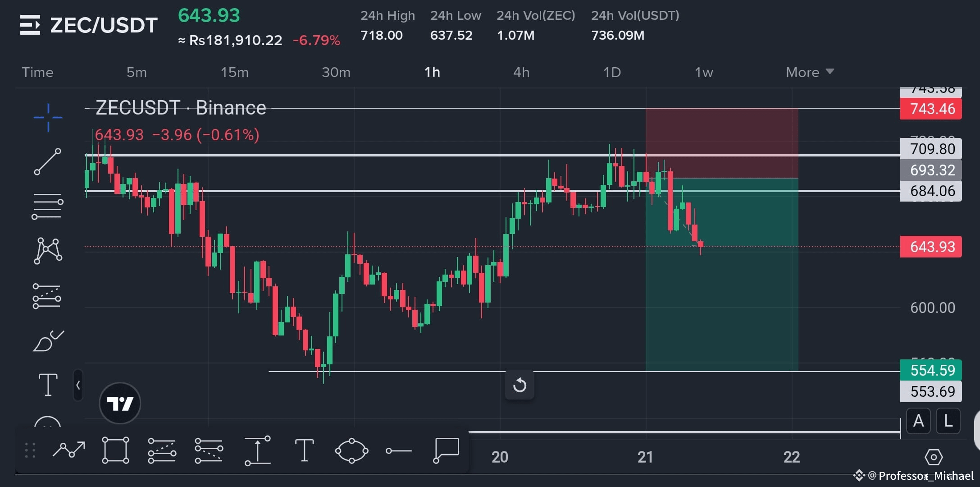Open the hamburger menu beside ZEC/USDT

tap(30, 25)
